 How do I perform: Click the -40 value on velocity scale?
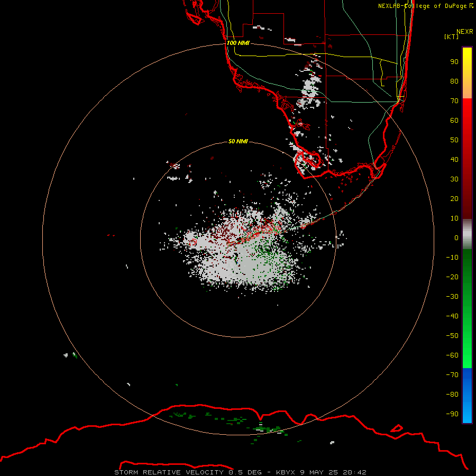452,316
